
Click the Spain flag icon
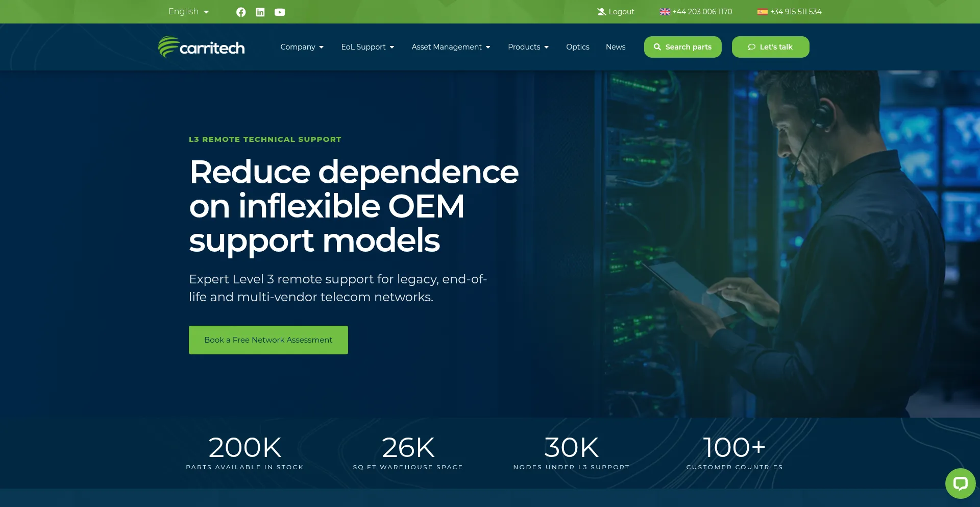763,12
